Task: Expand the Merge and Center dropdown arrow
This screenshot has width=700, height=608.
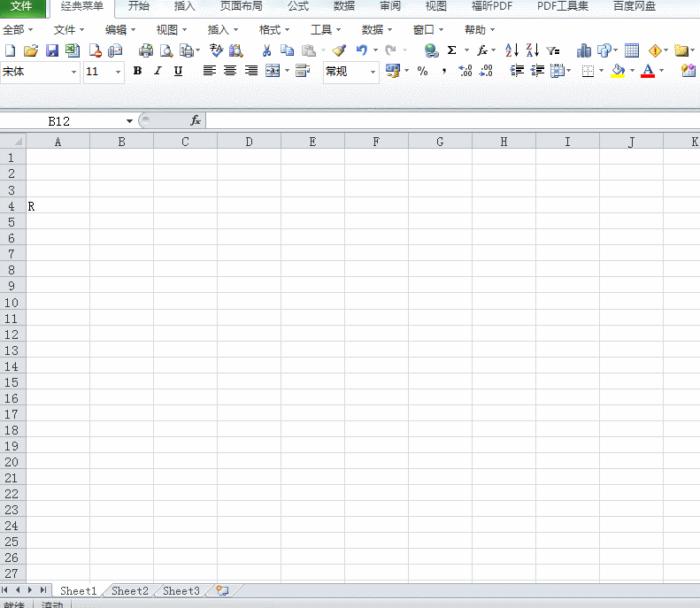Action: coord(287,71)
